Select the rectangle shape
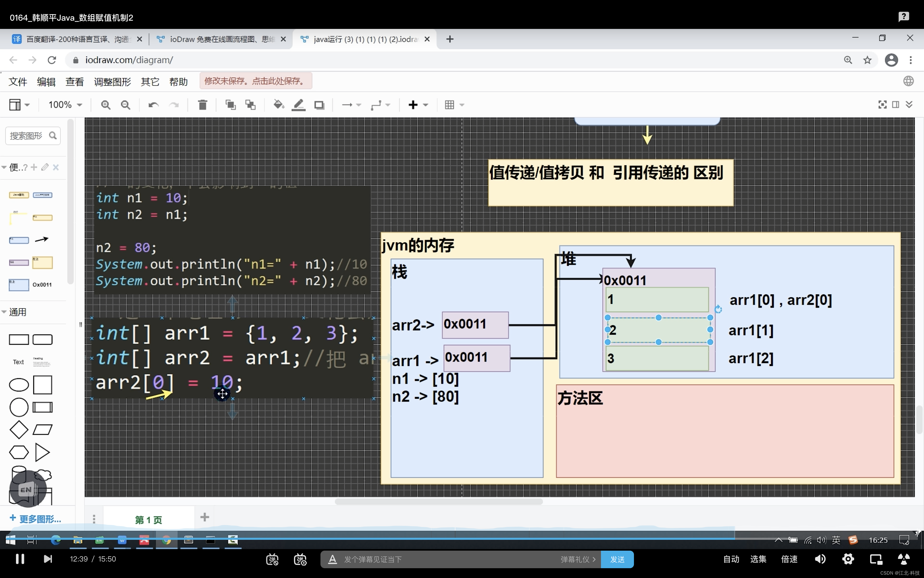 pyautogui.click(x=19, y=340)
